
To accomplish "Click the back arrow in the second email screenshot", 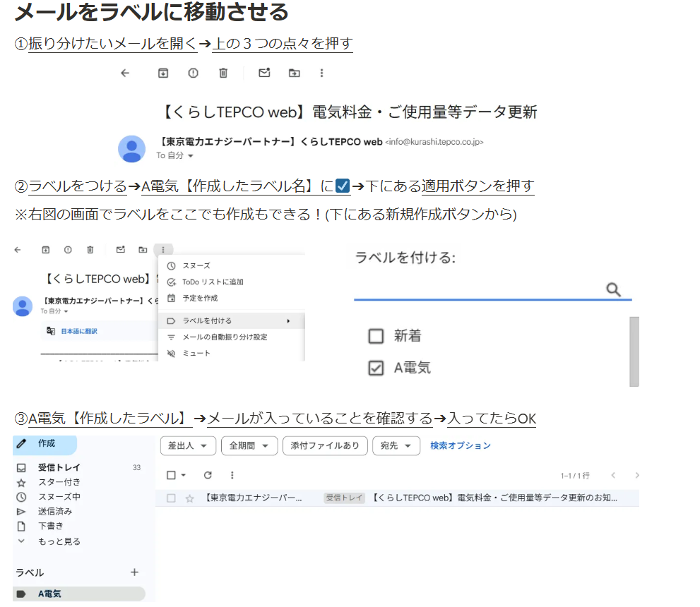I will click(x=18, y=250).
